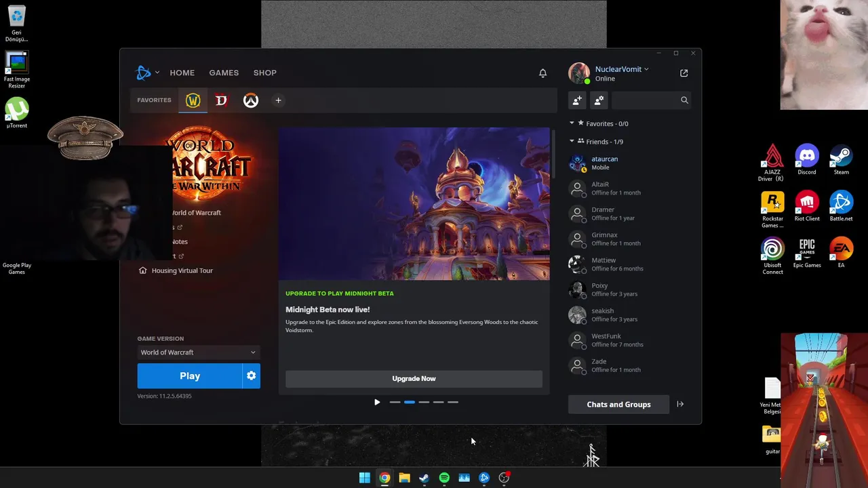Click the Windows Start button

coord(365,478)
